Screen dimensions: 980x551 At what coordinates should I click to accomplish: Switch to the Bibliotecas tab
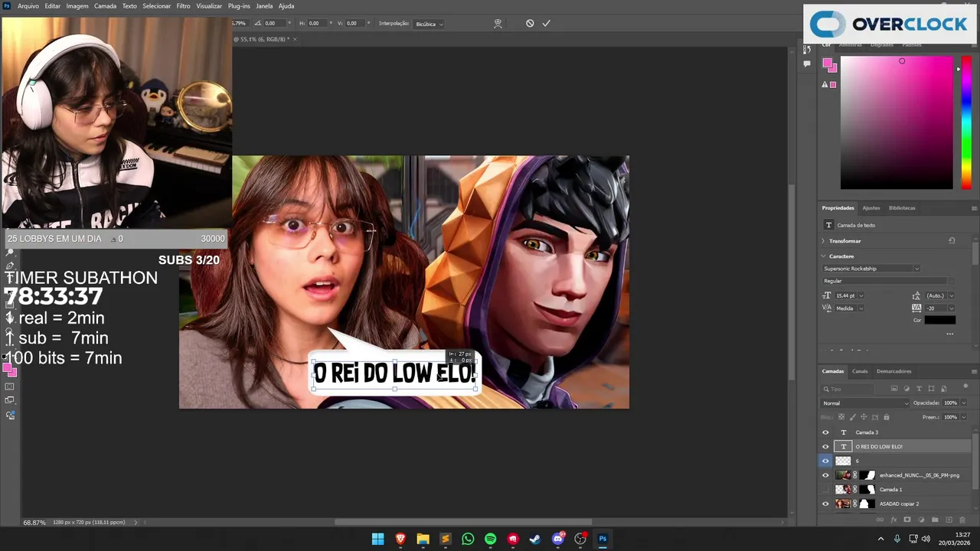pyautogui.click(x=902, y=208)
